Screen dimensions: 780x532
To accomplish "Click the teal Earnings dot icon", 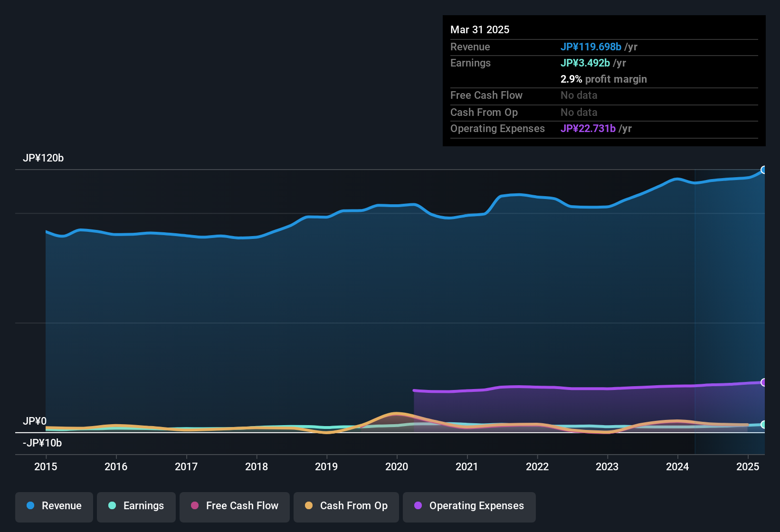I will point(112,506).
